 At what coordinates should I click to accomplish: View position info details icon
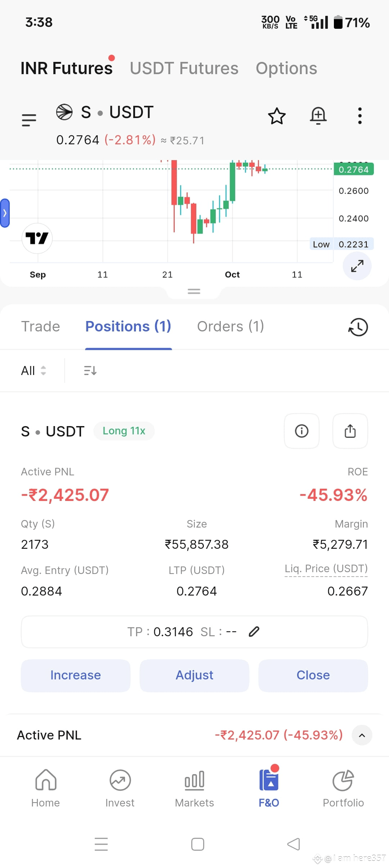[x=301, y=431]
